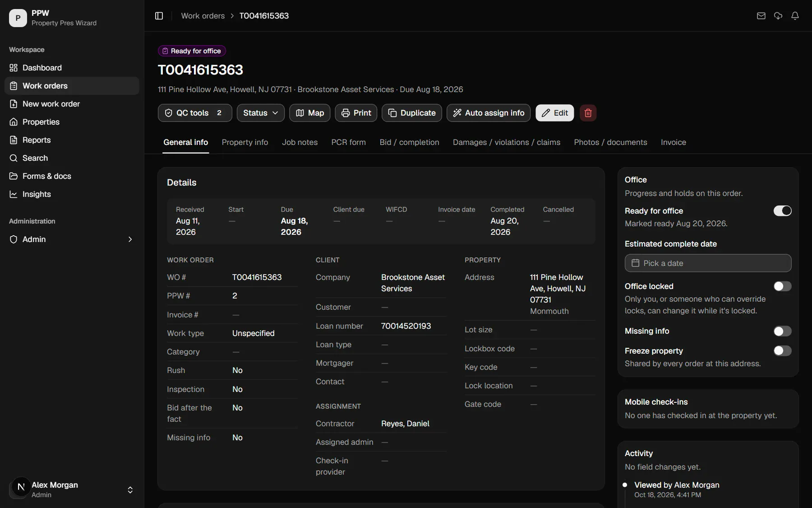The width and height of the screenshot is (812, 508).
Task: Open the Invoice tab
Action: tap(673, 142)
